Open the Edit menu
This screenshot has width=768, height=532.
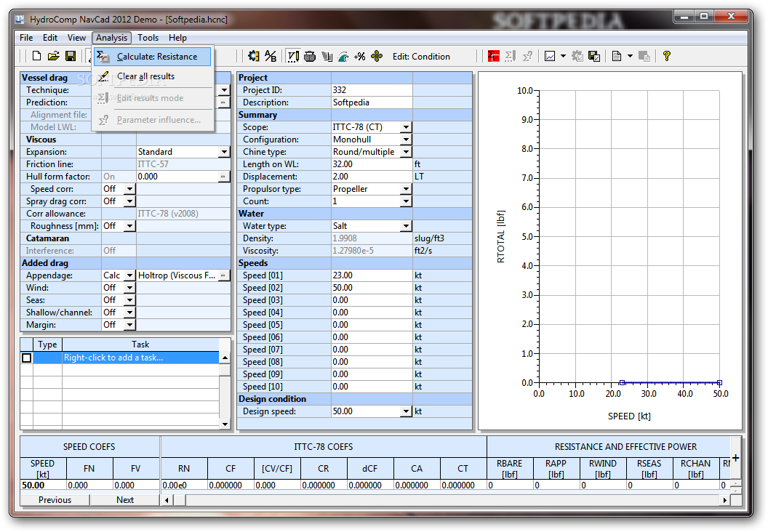pos(50,38)
